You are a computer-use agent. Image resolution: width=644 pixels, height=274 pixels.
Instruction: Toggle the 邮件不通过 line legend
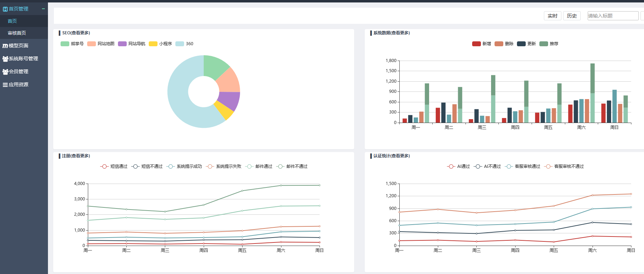[292, 166]
